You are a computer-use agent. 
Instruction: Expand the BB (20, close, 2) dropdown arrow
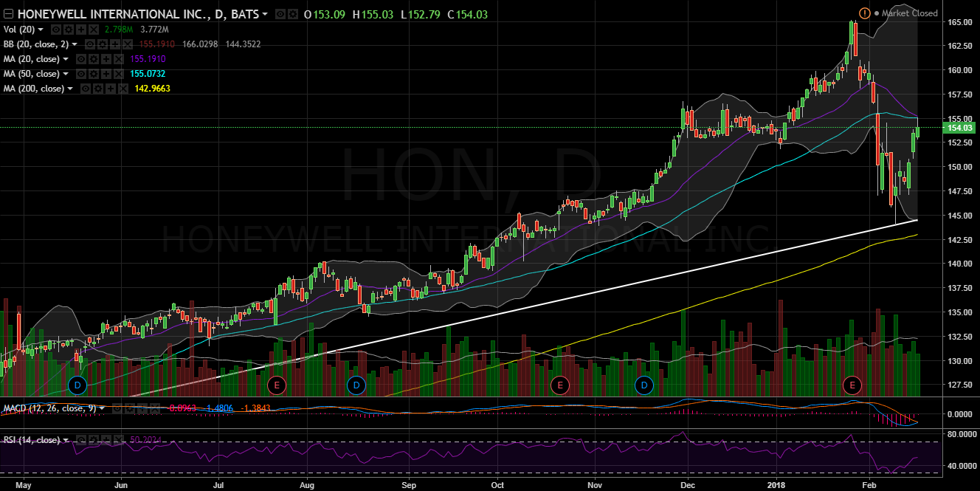tap(75, 44)
